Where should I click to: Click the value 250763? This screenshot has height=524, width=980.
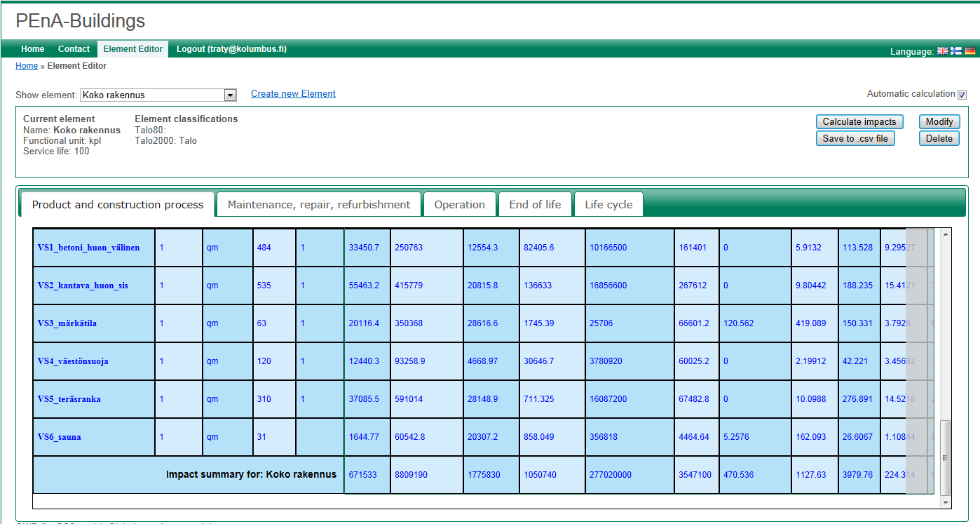click(409, 248)
